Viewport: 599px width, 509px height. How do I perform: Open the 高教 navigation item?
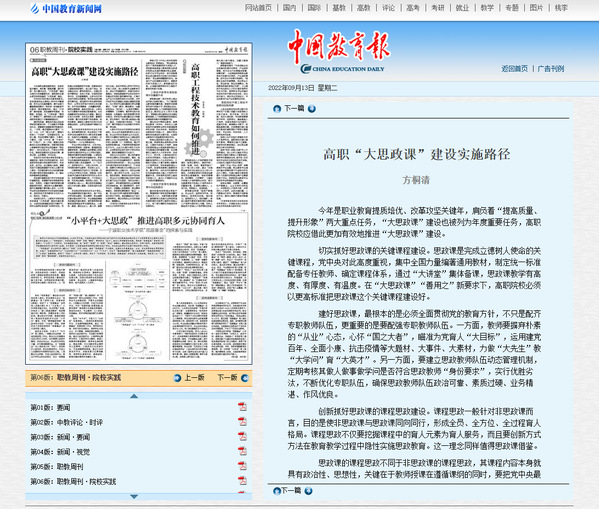pyautogui.click(x=364, y=8)
